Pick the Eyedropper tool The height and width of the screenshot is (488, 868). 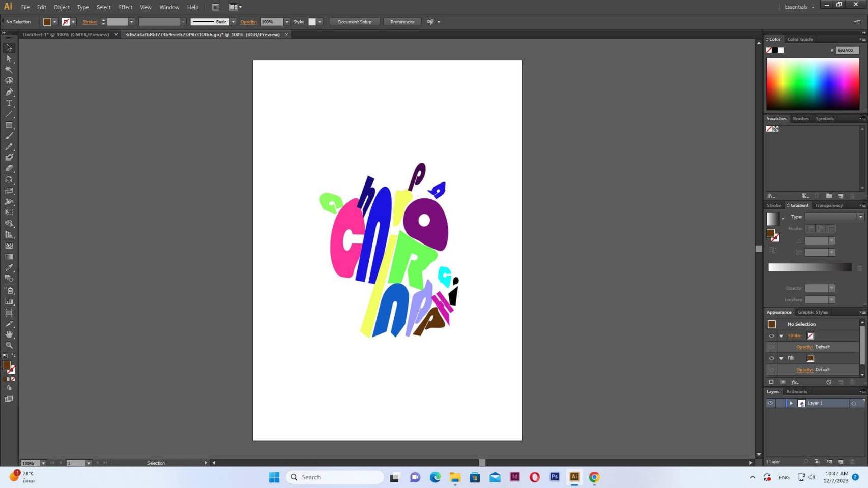click(9, 268)
